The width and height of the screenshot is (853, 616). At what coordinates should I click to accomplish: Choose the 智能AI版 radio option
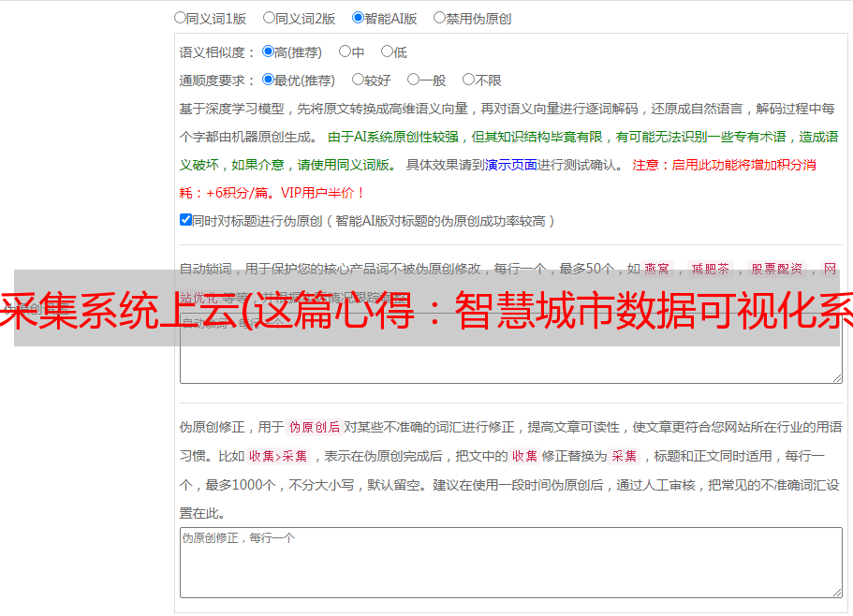(x=358, y=18)
